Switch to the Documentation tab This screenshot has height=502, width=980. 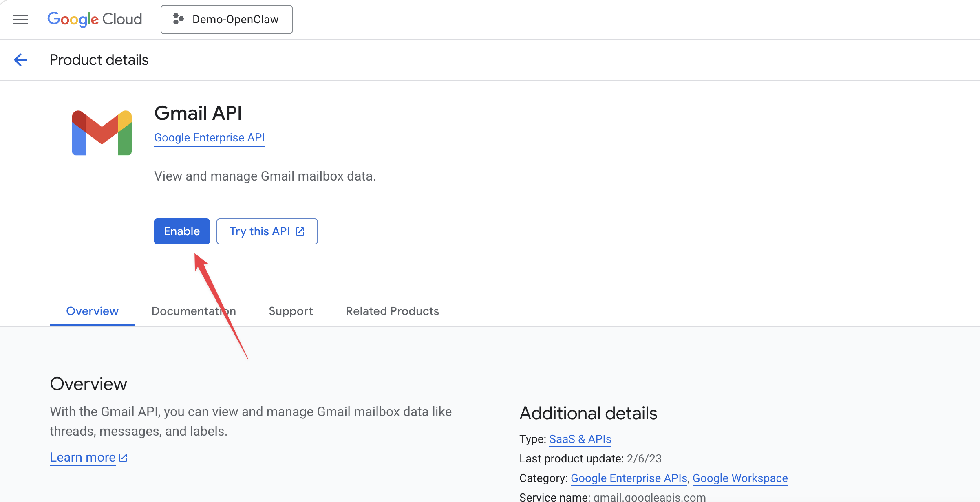pyautogui.click(x=193, y=311)
